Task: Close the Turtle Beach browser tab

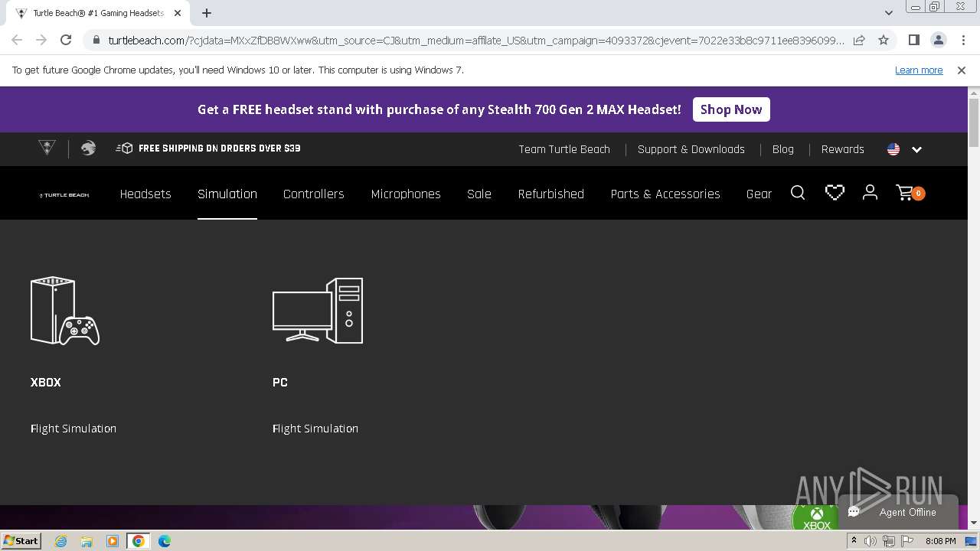Action: click(x=177, y=13)
